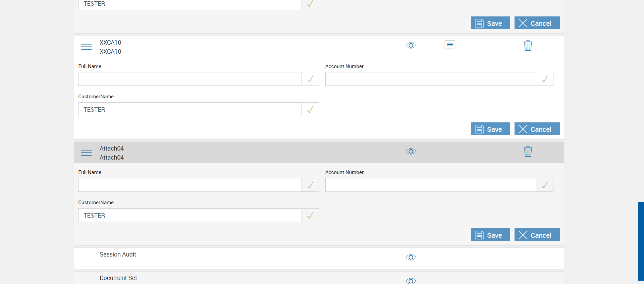
Task: Confirm XXCA10 Account Number with checkmark
Action: coord(545,79)
